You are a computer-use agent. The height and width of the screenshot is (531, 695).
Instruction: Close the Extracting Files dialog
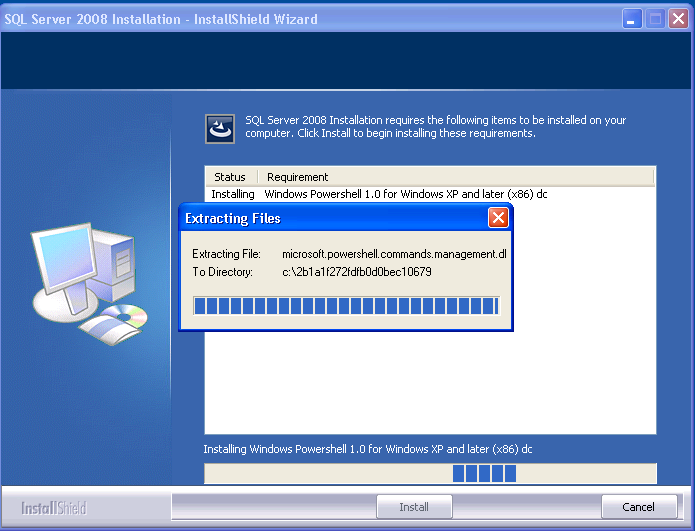(x=498, y=218)
